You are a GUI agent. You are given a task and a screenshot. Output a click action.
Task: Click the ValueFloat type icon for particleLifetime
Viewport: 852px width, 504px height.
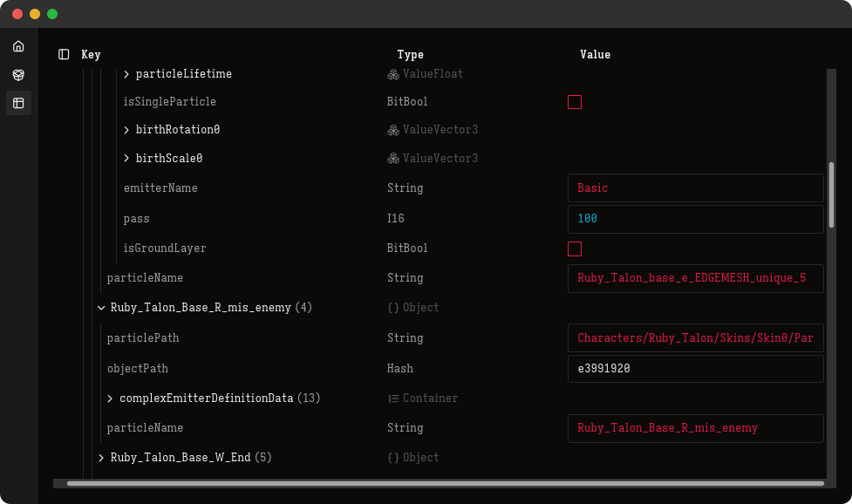pos(393,74)
